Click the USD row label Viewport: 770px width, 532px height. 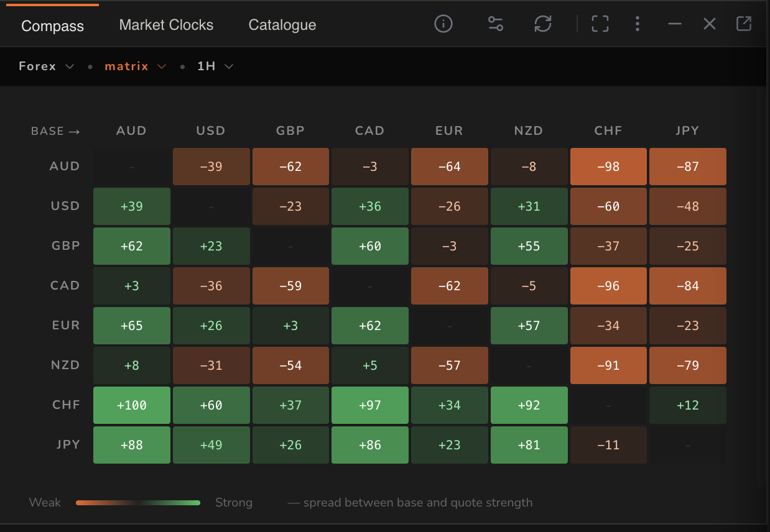(x=65, y=206)
